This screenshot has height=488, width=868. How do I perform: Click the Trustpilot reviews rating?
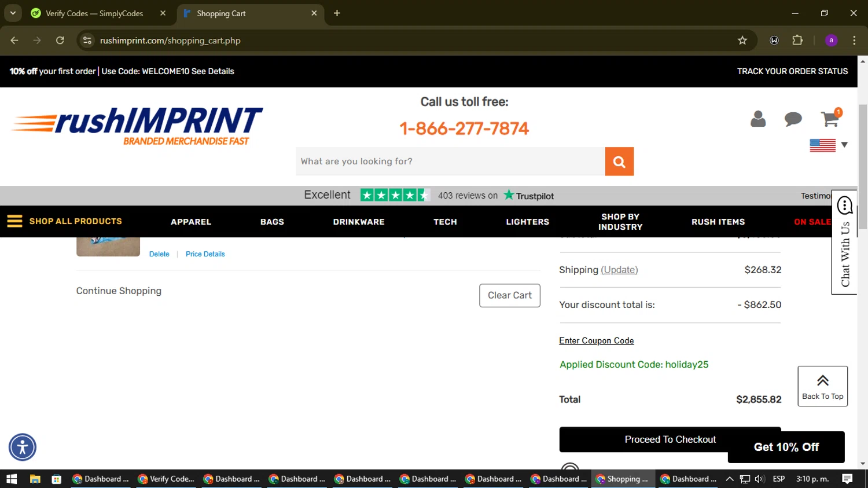pyautogui.click(x=429, y=195)
